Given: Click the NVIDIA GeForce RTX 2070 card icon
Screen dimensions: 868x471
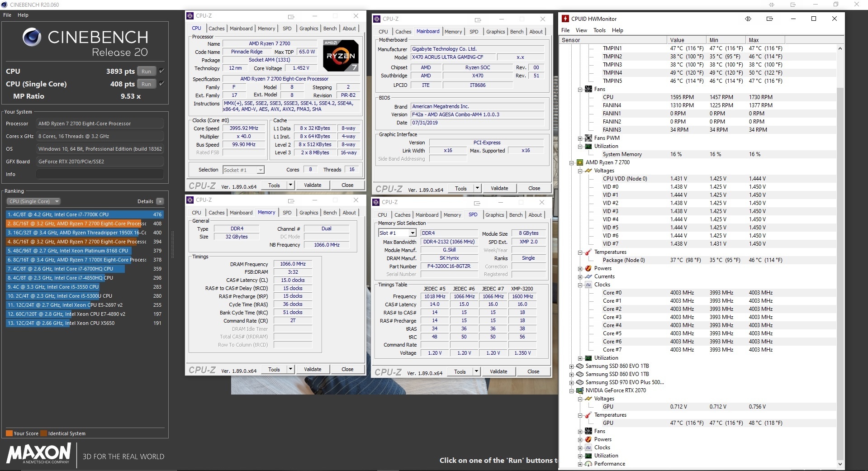Looking at the screenshot, I should (x=580, y=390).
